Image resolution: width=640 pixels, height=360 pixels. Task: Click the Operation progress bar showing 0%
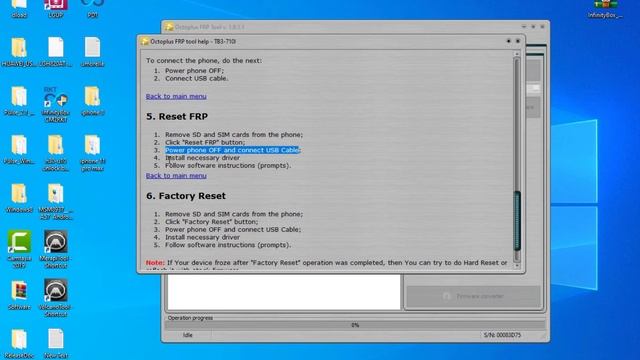[355, 325]
